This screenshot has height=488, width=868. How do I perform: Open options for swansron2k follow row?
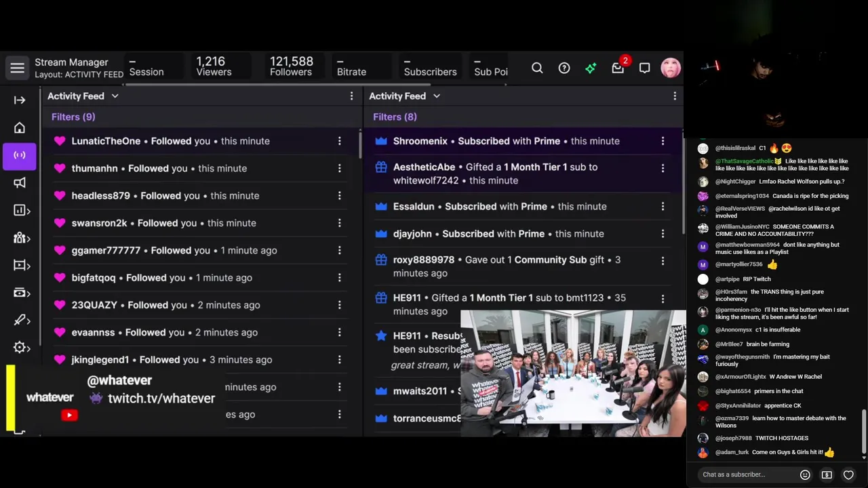click(x=340, y=223)
